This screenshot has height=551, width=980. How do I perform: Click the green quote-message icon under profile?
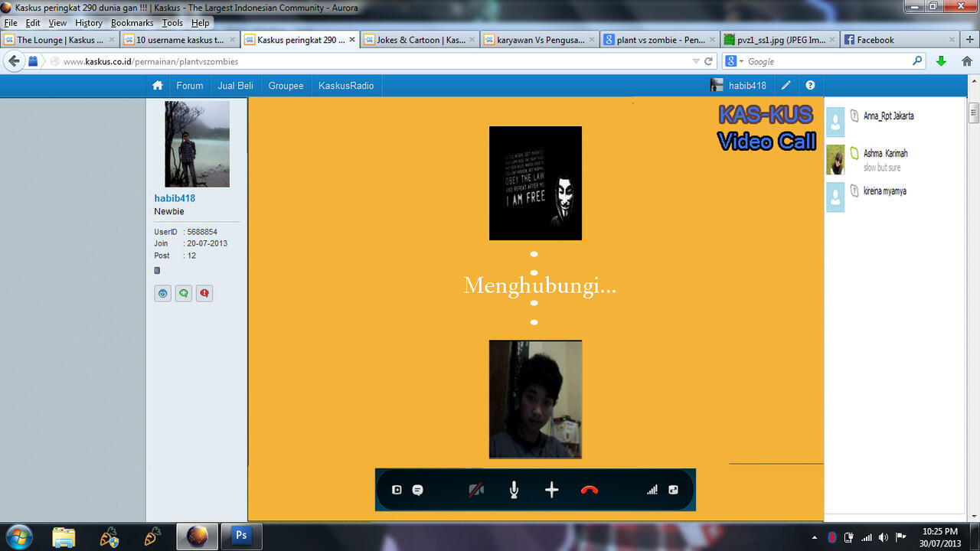coord(183,293)
